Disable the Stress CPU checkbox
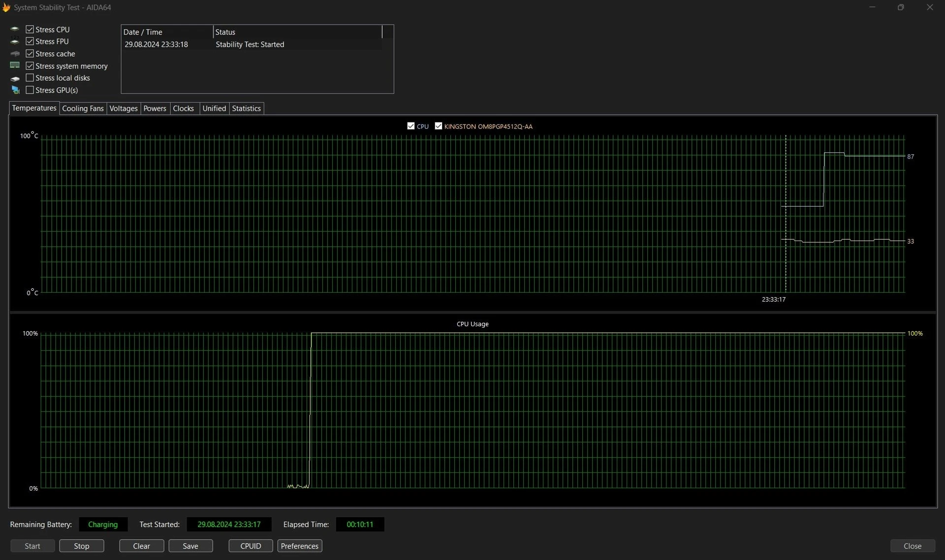 pyautogui.click(x=30, y=30)
